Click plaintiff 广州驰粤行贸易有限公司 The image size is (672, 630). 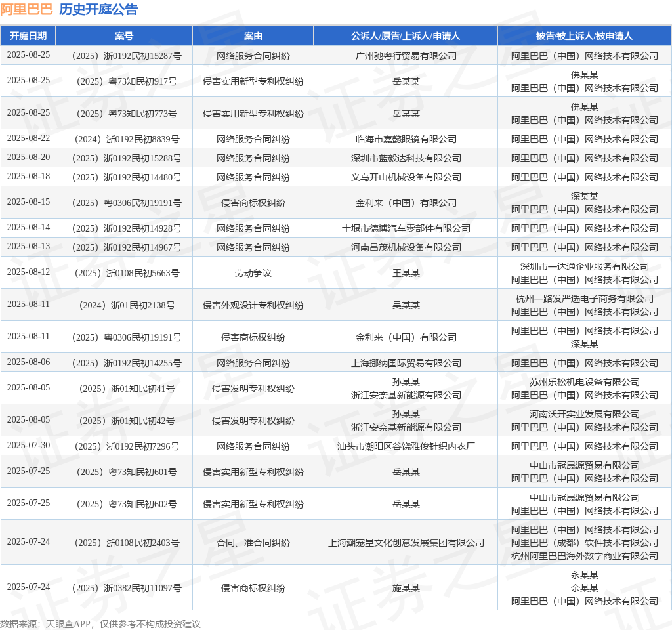click(x=406, y=56)
